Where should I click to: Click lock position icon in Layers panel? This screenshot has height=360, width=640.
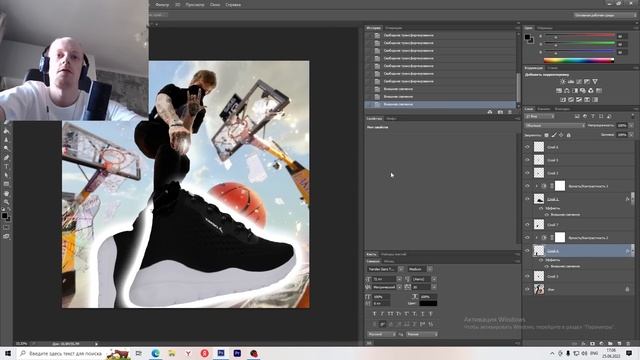561,135
